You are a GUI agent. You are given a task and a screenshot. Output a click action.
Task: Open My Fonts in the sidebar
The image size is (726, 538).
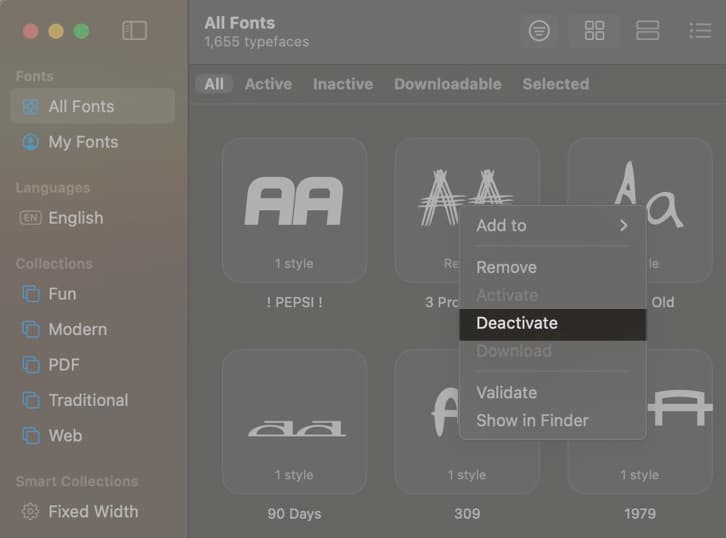[x=93, y=142]
